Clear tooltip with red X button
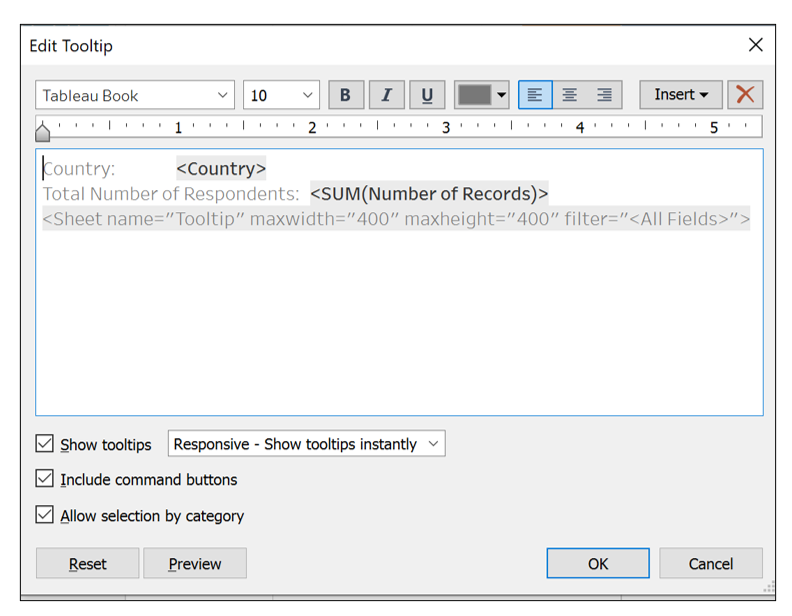The height and width of the screenshot is (616, 792). point(745,95)
